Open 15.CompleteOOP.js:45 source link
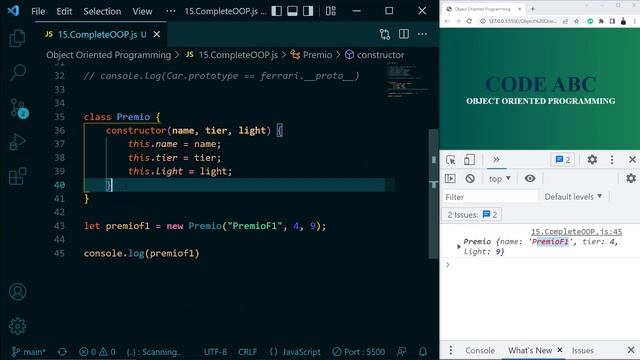The image size is (640, 360). 576,231
